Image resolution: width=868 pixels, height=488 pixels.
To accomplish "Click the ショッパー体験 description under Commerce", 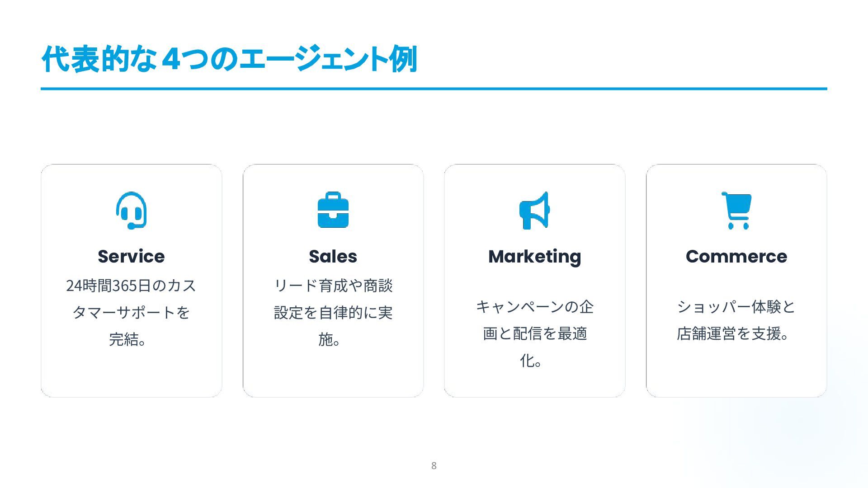I will click(736, 307).
